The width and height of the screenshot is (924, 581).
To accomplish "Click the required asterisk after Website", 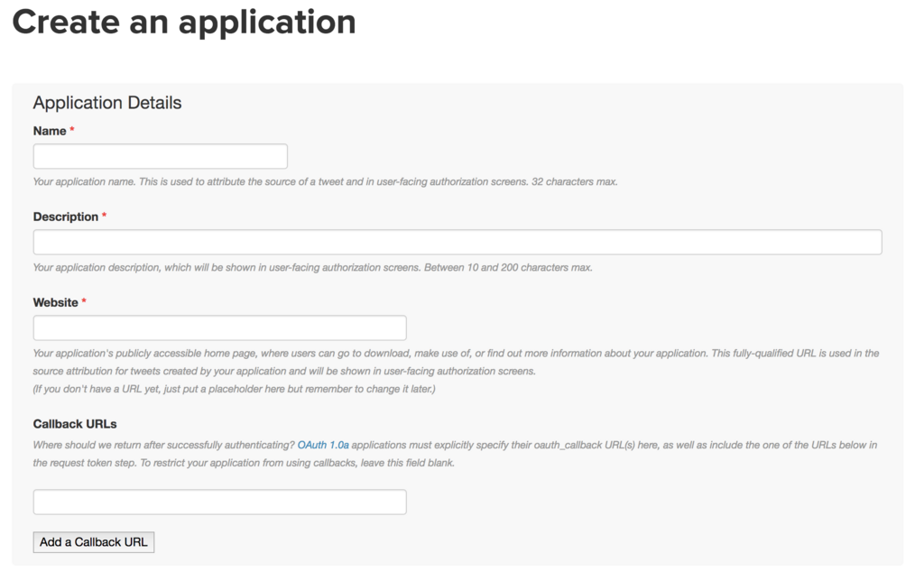I will pos(84,302).
